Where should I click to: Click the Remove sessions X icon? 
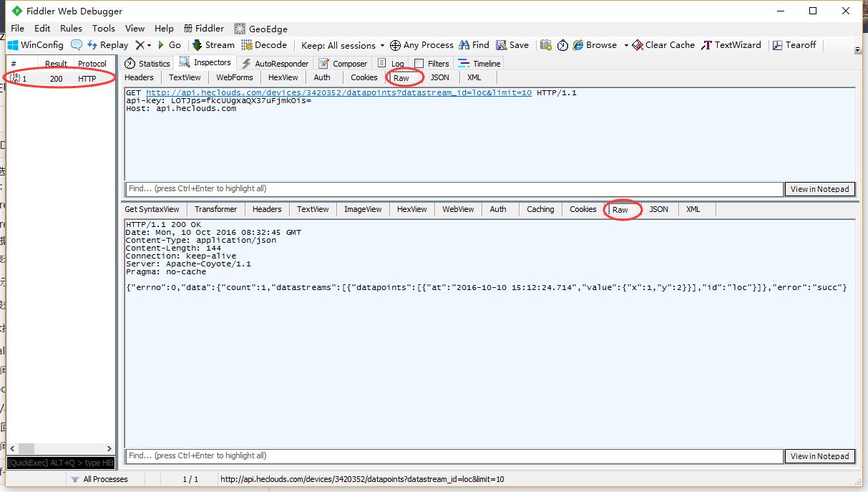[x=140, y=44]
